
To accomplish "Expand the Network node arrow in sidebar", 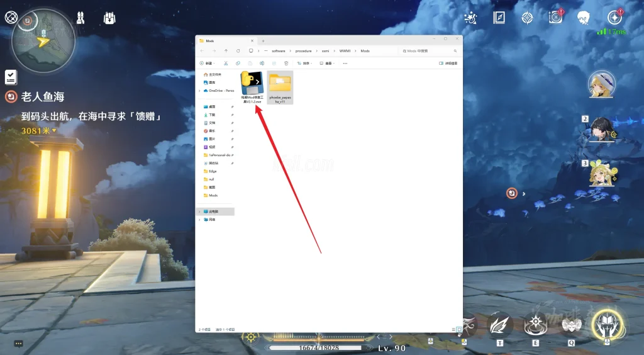I will pos(199,220).
